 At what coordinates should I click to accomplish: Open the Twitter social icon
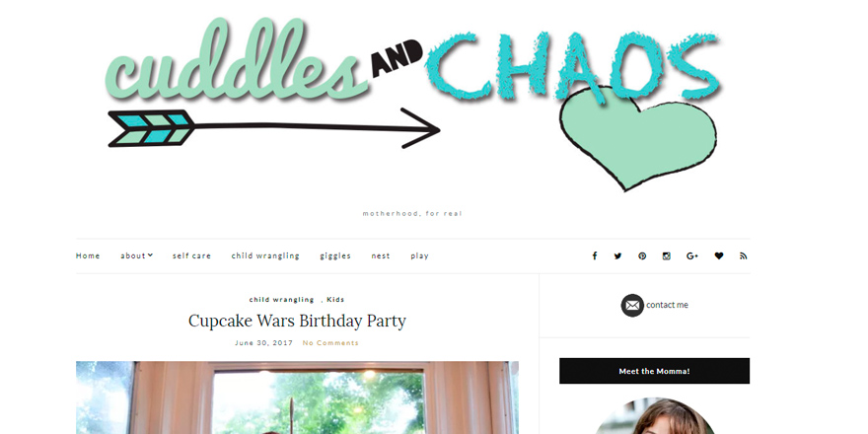point(617,255)
